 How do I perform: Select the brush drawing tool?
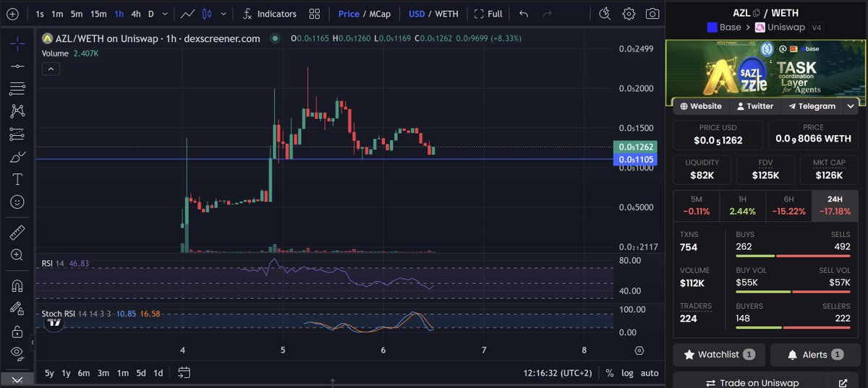coord(17,157)
